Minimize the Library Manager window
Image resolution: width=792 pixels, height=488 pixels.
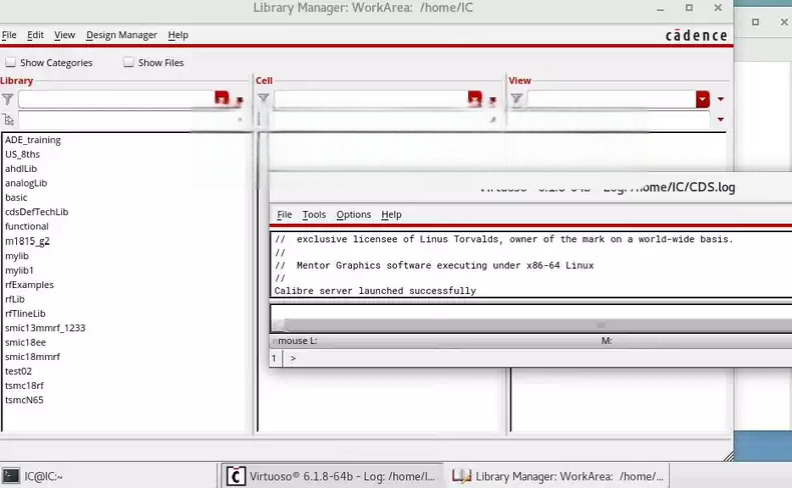(x=660, y=9)
